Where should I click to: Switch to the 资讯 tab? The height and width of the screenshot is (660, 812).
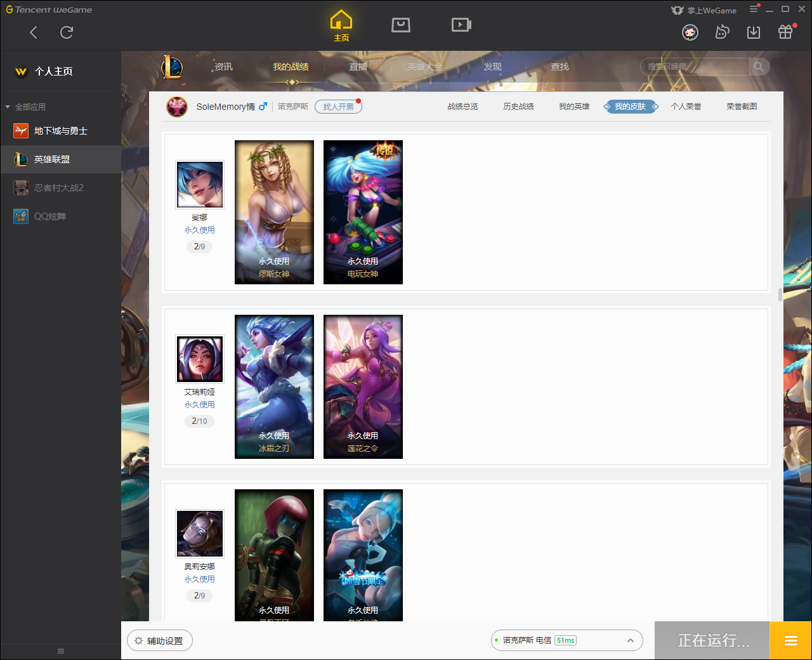pyautogui.click(x=223, y=67)
